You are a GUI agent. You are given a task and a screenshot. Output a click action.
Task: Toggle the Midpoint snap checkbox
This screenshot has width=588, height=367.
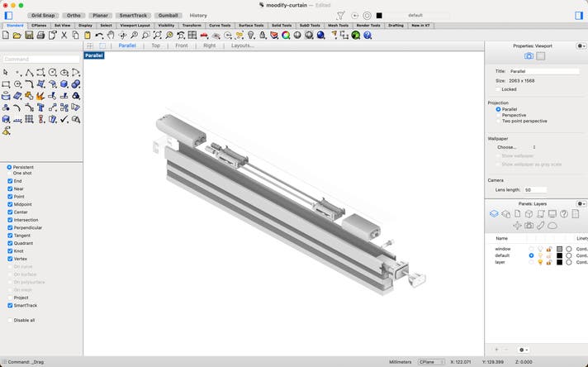(10, 204)
